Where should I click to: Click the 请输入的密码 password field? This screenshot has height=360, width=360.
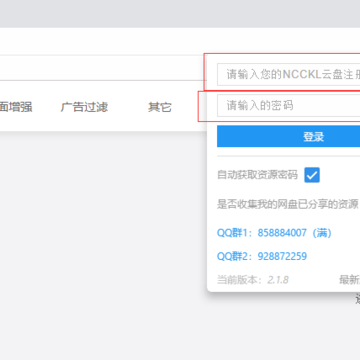289,106
